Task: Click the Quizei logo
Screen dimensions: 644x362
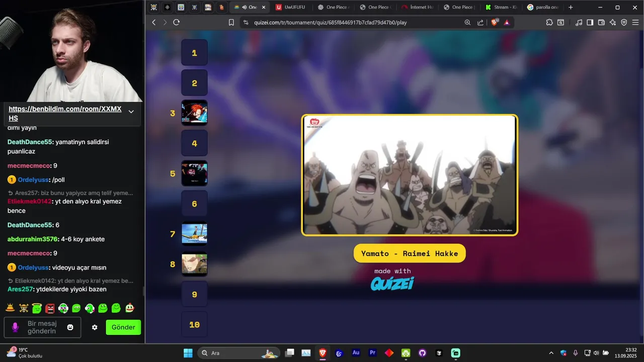Action: point(392,284)
